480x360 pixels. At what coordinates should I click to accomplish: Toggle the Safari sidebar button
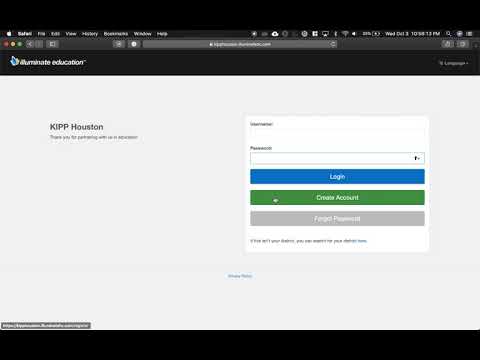click(52, 44)
